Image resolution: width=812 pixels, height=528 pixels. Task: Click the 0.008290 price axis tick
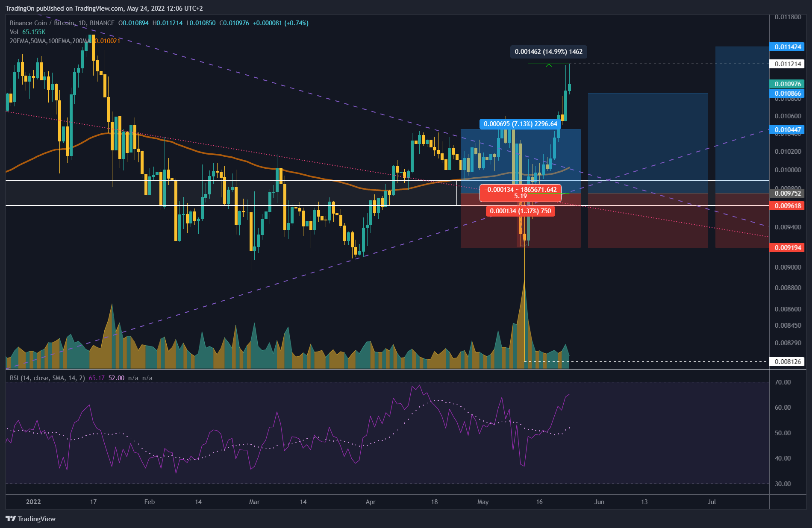coord(788,343)
